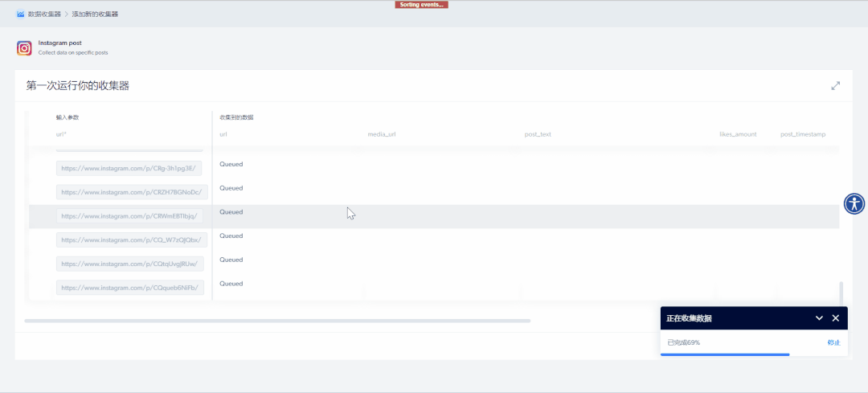This screenshot has height=393, width=868.
Task: Click the Instagram logo icon
Action: point(24,48)
